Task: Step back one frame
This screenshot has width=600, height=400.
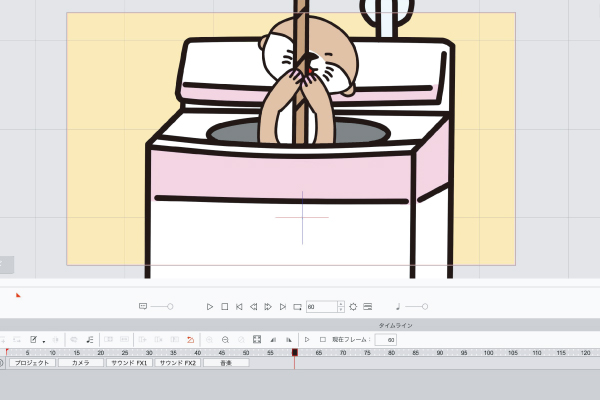Action: click(x=253, y=307)
